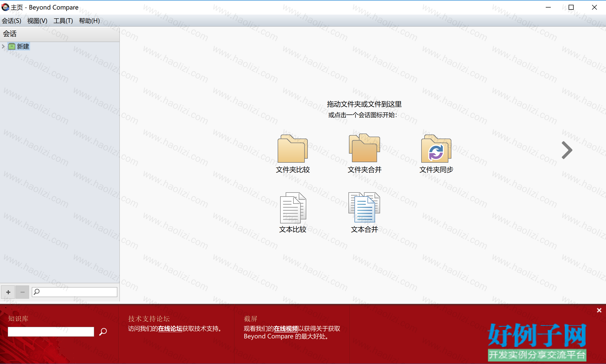Open the 帮助(H) menu
Screen dimensions: 606x364
tap(89, 21)
